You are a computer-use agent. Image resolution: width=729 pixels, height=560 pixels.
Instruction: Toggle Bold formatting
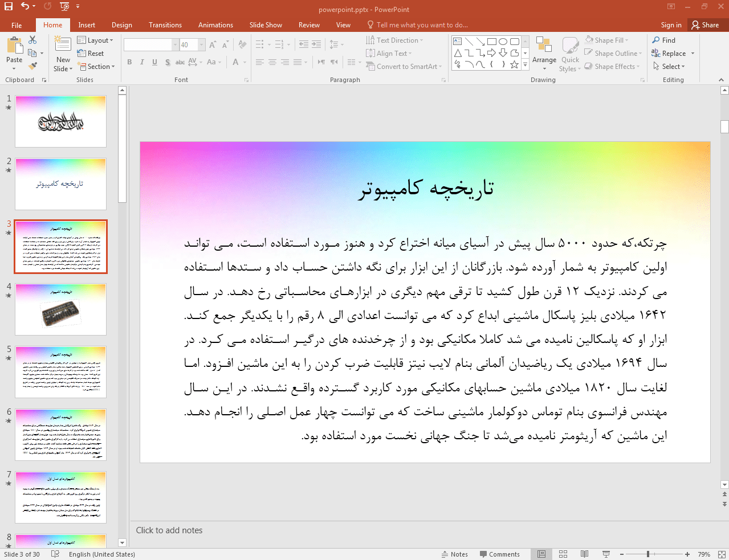click(129, 62)
